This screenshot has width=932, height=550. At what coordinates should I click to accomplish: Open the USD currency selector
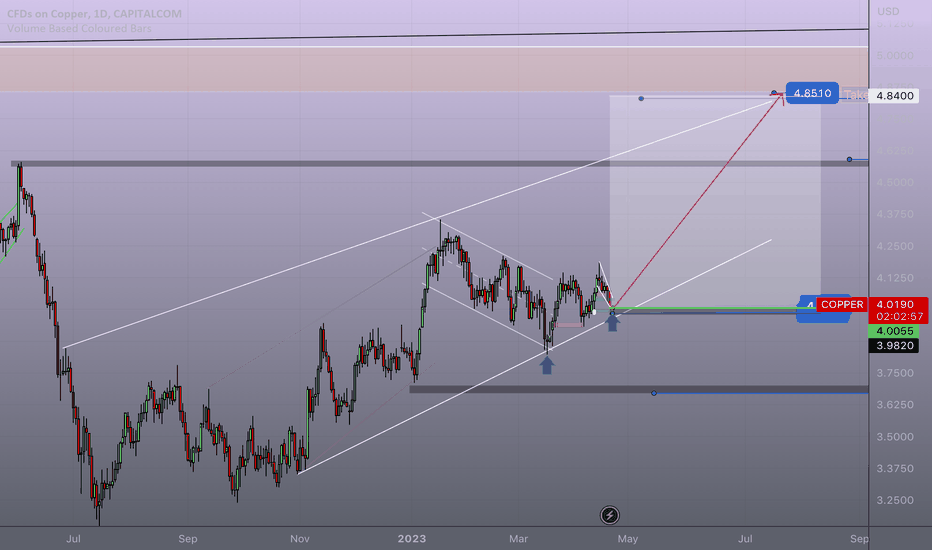coord(888,11)
